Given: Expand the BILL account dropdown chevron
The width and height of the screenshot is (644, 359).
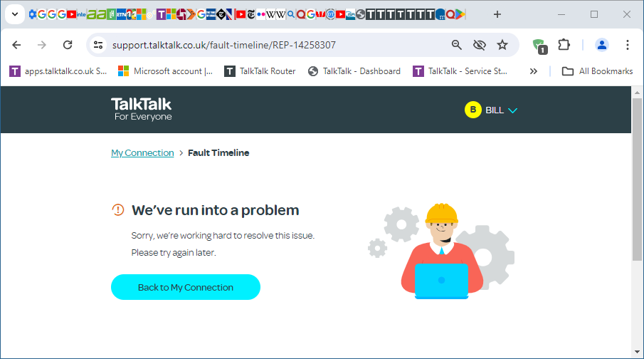Looking at the screenshot, I should click(512, 110).
